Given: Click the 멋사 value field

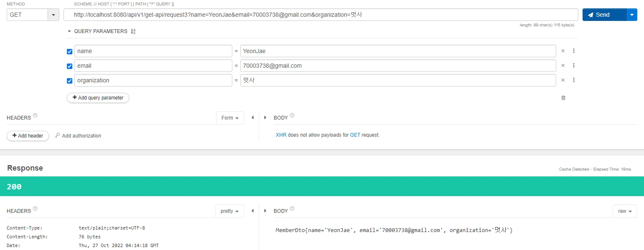Looking at the screenshot, I should point(398,80).
